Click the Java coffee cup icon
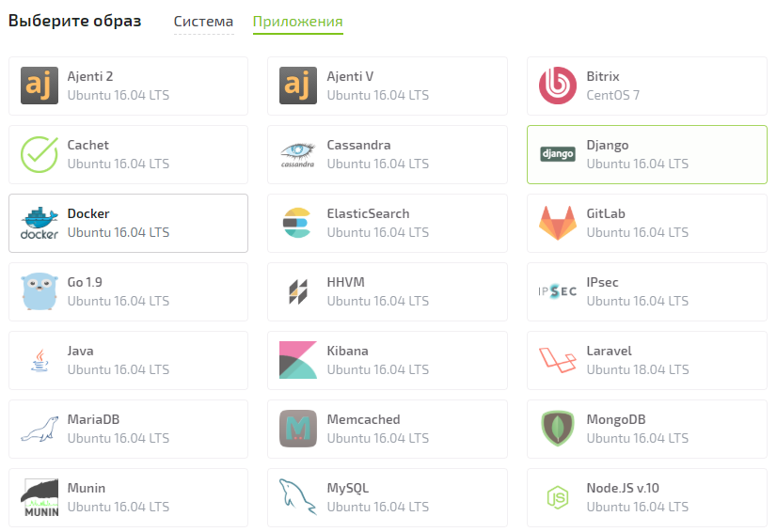This screenshot has height=532, width=777. [40, 360]
